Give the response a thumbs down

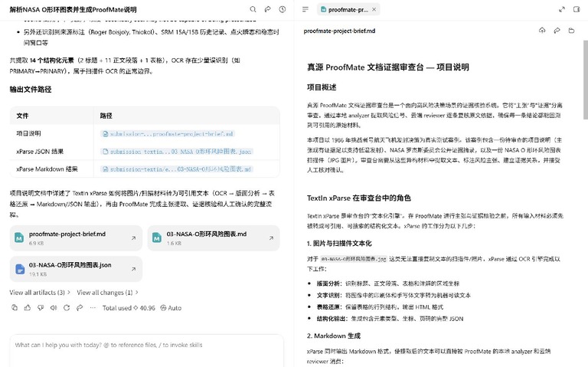(x=41, y=308)
